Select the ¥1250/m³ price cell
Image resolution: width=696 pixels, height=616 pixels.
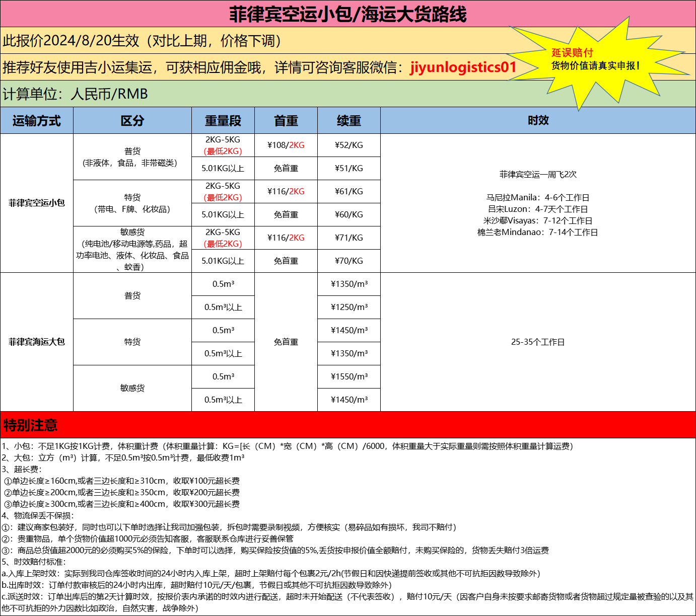coord(349,307)
